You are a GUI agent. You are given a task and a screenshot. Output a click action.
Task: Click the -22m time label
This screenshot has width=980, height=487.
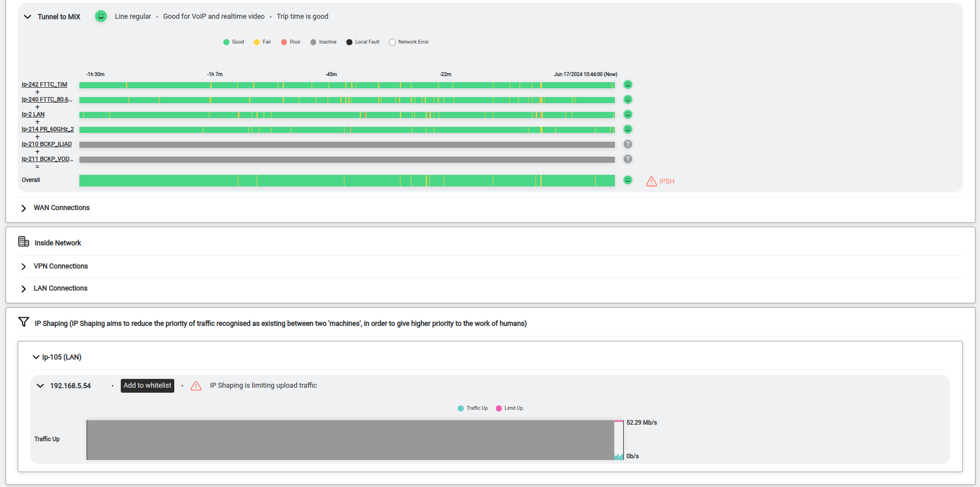pyautogui.click(x=445, y=74)
